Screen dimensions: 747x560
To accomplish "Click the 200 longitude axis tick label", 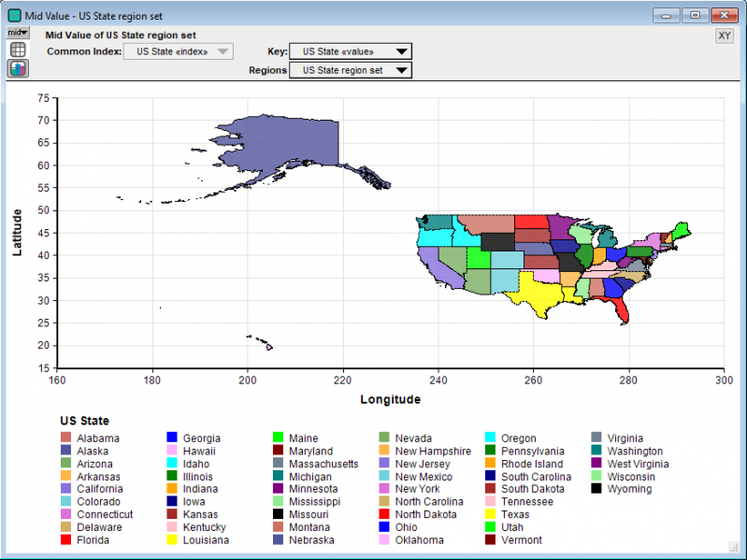I will pos(247,380).
